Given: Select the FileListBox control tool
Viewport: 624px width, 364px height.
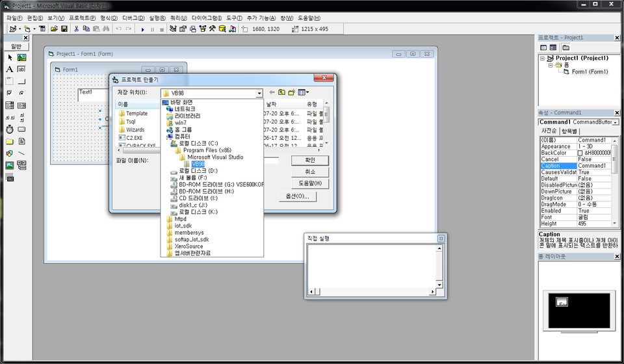Looking at the screenshot, I should tap(21, 141).
